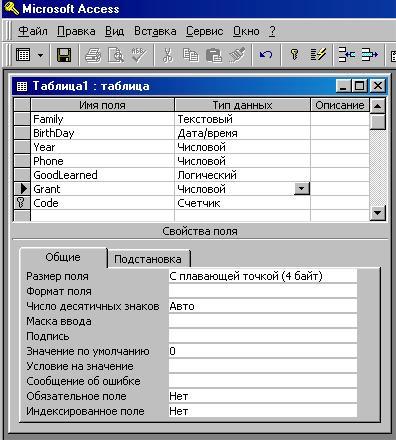Open the Файл menu

pos(33,31)
